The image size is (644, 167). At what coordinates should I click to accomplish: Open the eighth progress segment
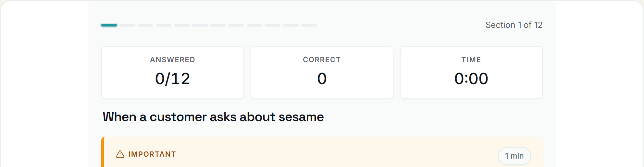(x=236, y=25)
